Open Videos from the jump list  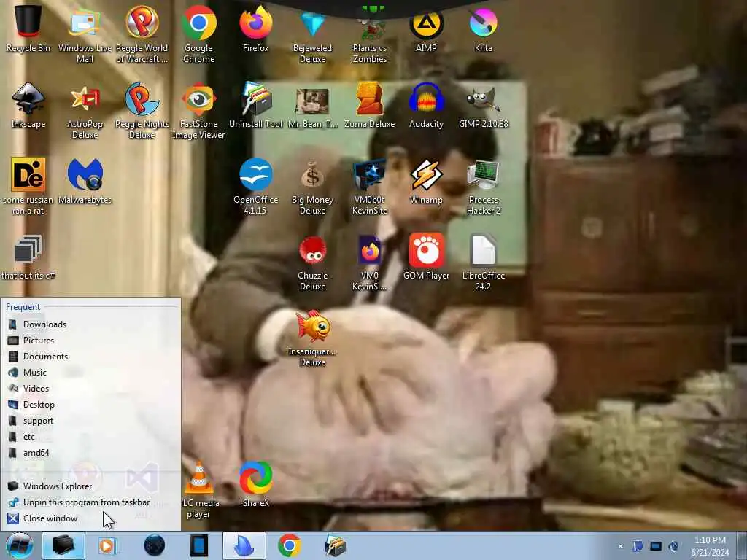tap(90, 389)
